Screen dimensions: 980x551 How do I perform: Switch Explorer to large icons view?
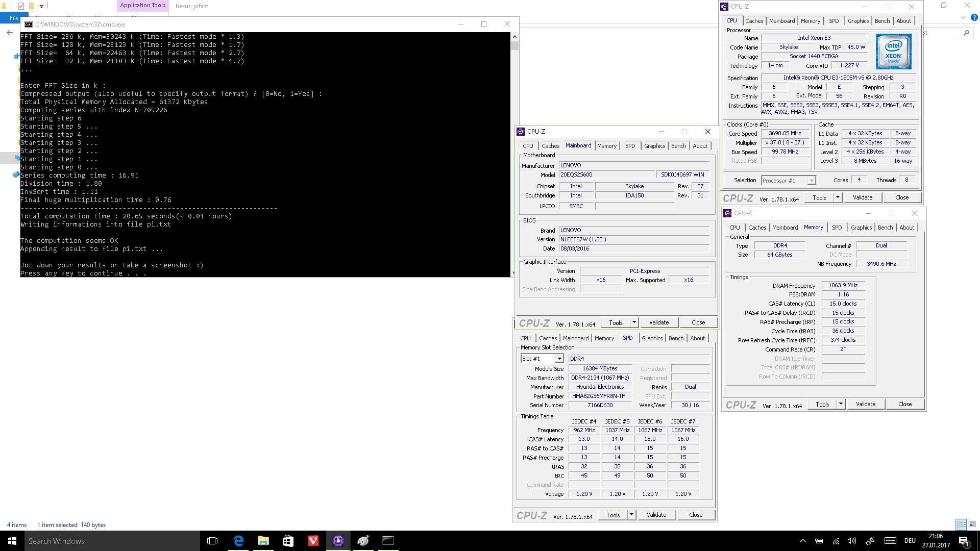[x=972, y=524]
